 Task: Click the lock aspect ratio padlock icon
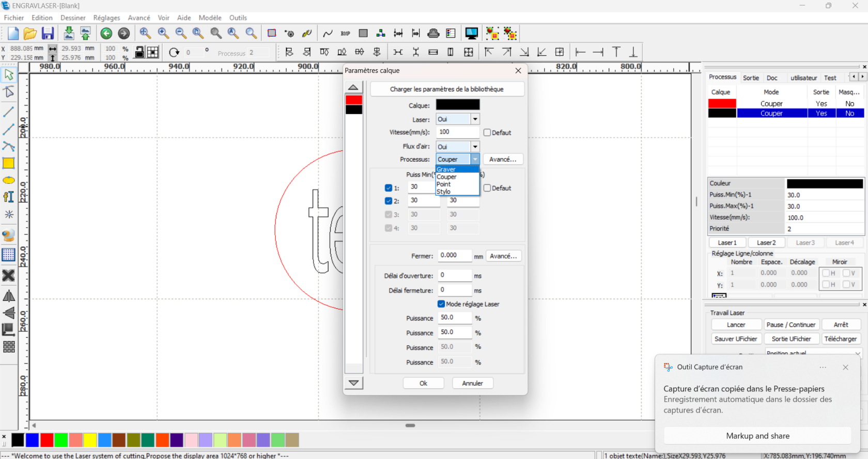pyautogui.click(x=139, y=52)
